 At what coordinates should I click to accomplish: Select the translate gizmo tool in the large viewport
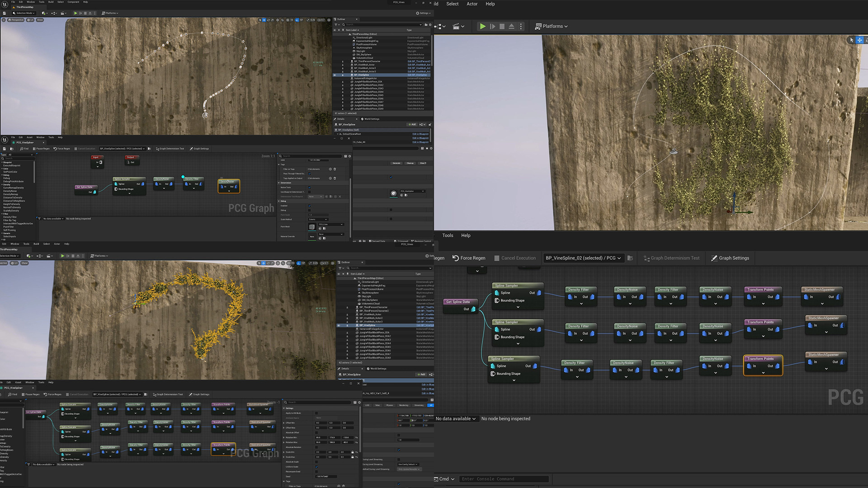click(x=860, y=40)
